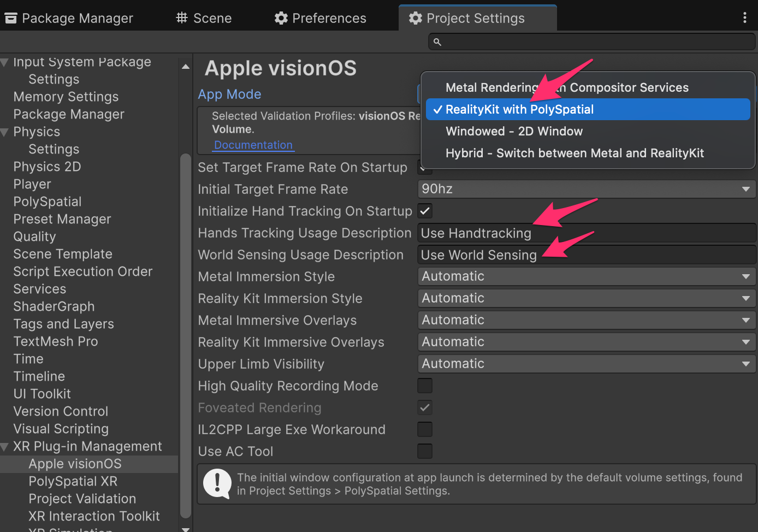The image size is (758, 532).
Task: Collapse the XR Plug-in Management tree group
Action: click(4, 447)
